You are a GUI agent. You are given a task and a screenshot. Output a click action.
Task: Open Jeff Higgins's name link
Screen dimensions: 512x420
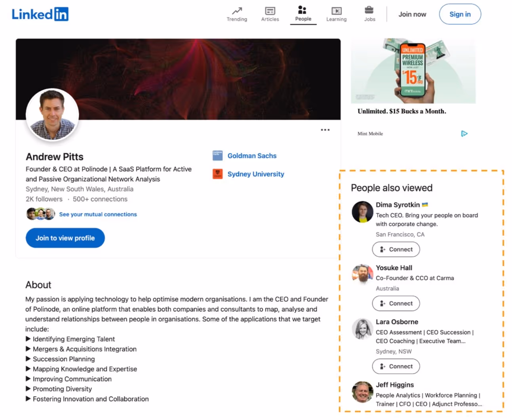[x=395, y=385]
